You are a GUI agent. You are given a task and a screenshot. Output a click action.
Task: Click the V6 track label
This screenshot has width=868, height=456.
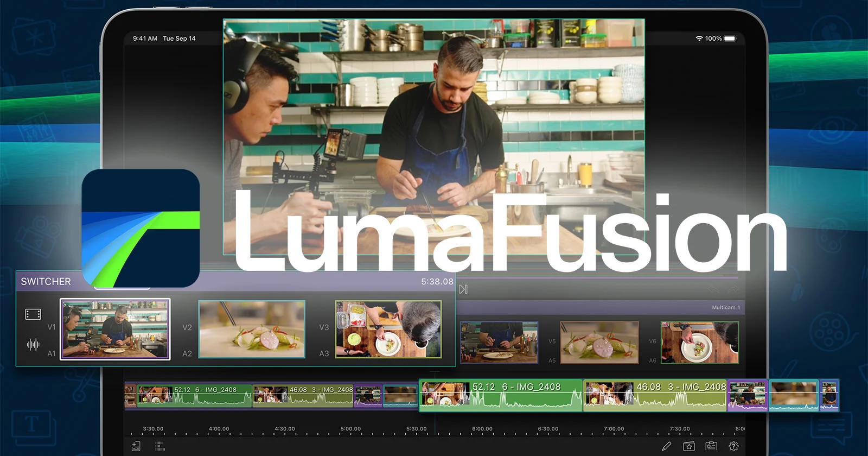653,341
